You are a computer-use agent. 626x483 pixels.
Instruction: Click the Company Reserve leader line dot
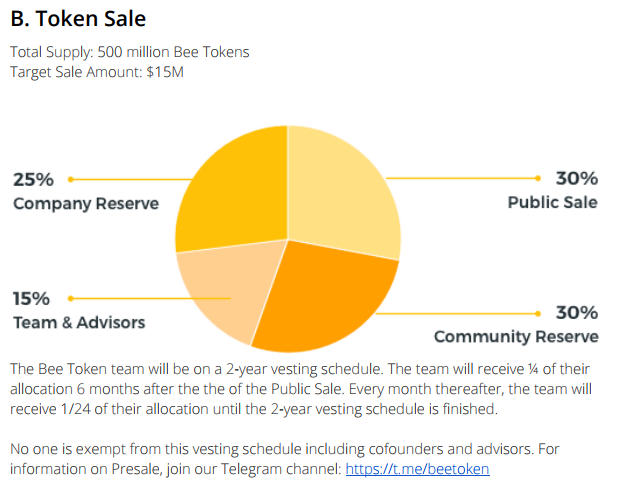point(71,180)
